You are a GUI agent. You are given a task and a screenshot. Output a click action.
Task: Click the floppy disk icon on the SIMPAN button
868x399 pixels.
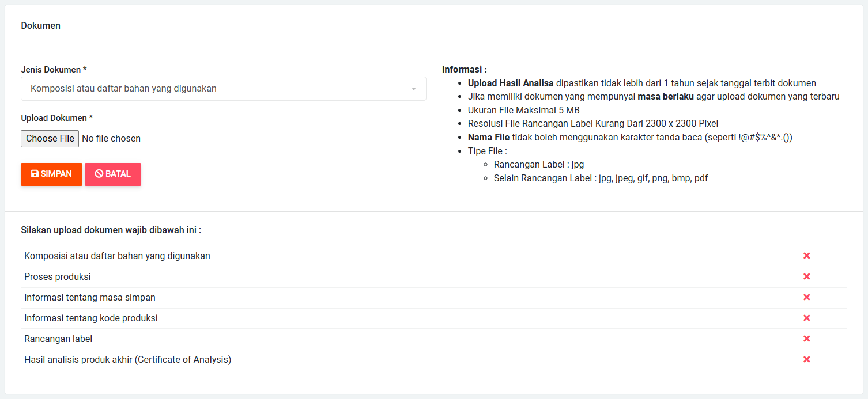click(35, 174)
